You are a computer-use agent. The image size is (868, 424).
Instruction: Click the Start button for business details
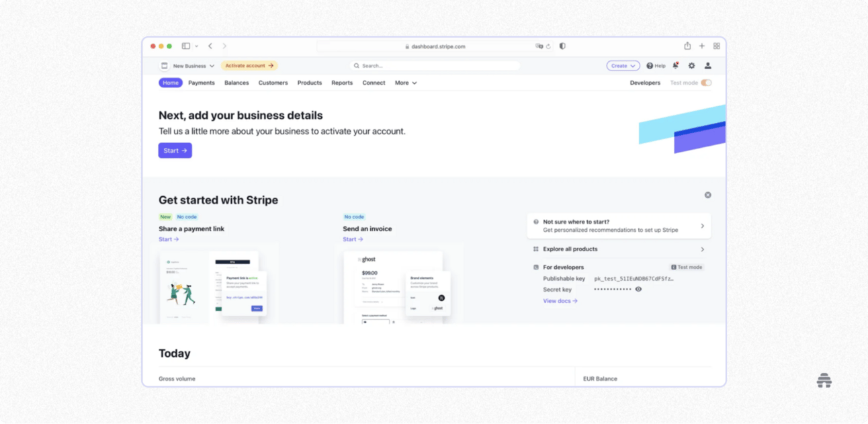[x=175, y=151]
